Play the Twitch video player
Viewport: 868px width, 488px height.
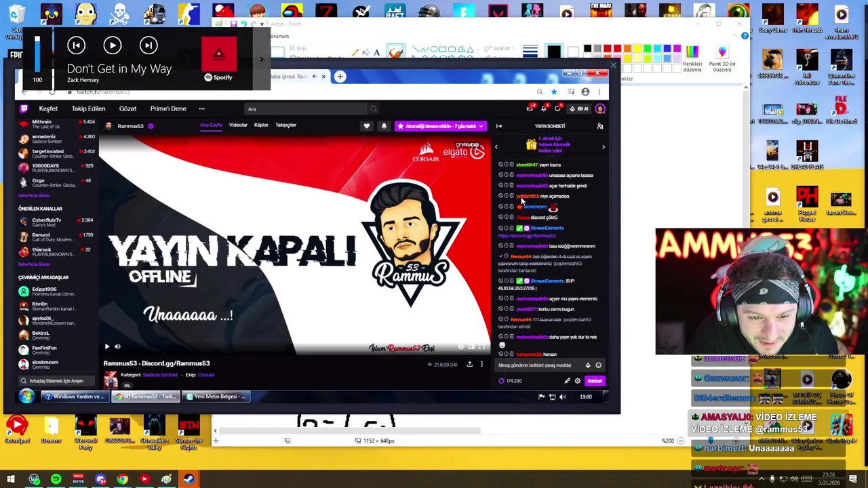tap(106, 346)
